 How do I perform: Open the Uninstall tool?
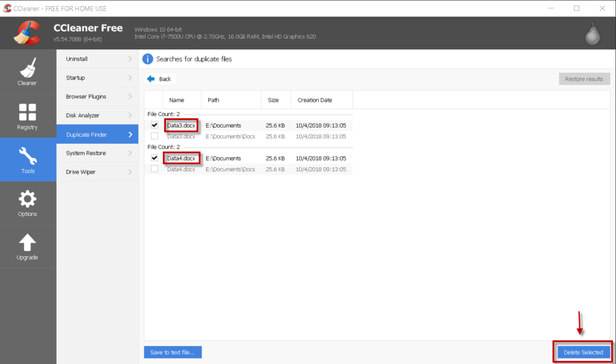click(x=97, y=58)
